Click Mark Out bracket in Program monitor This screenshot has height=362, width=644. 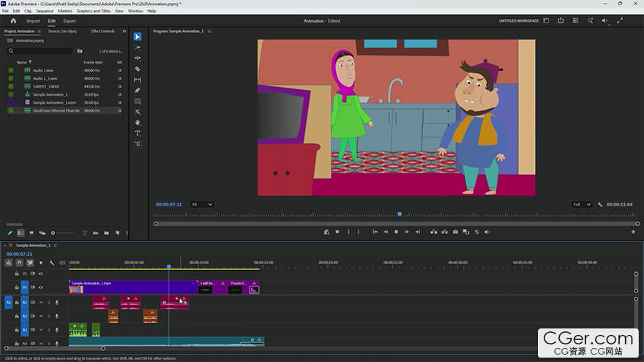point(358,232)
